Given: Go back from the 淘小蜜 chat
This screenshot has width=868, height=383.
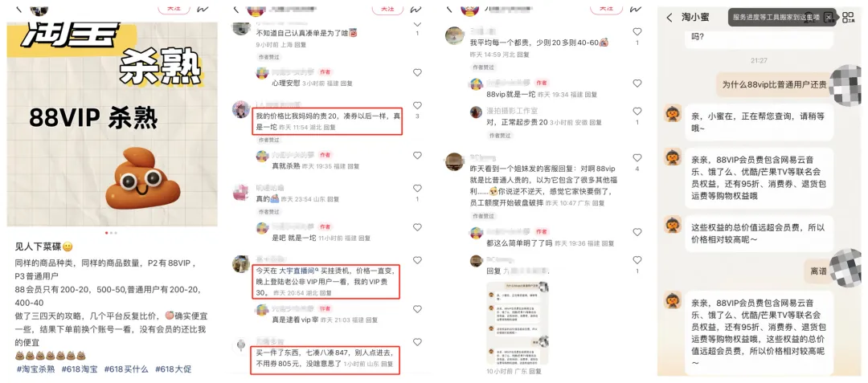Looking at the screenshot, I should 669,18.
